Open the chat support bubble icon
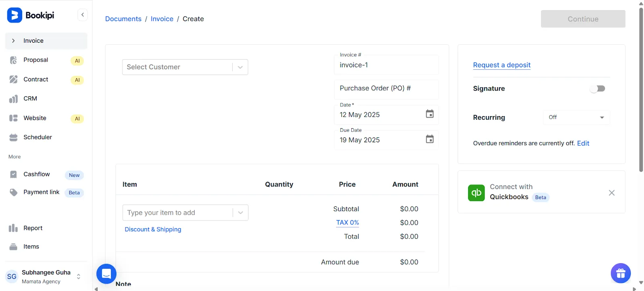Screen dimensions: 644x291 click(x=107, y=274)
